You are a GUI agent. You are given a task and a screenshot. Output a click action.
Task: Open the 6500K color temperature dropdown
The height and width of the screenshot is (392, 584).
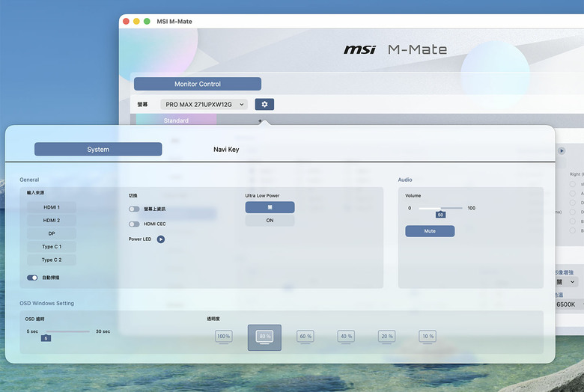(569, 304)
